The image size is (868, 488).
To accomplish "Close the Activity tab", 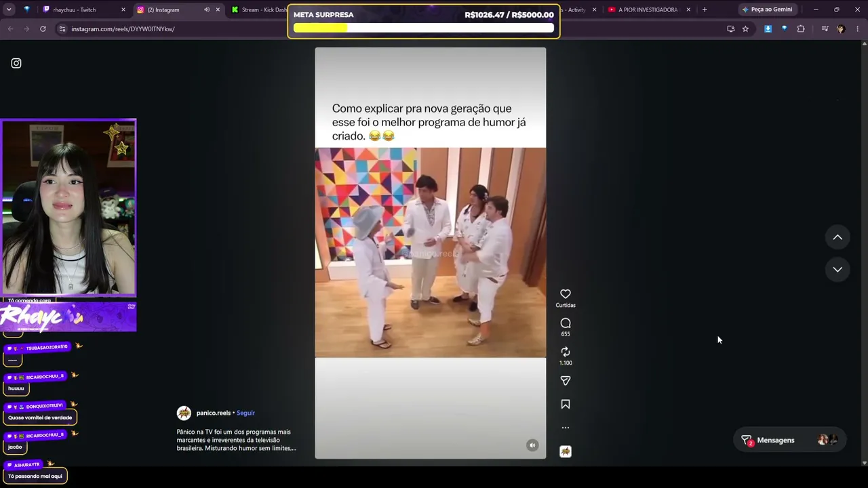I will [595, 9].
